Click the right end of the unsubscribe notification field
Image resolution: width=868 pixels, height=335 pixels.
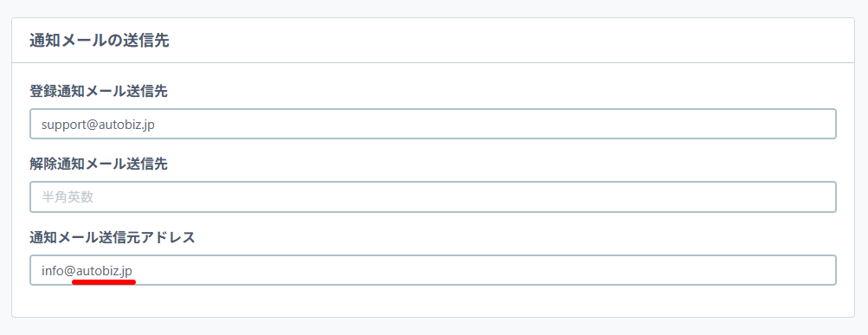pyautogui.click(x=775, y=197)
